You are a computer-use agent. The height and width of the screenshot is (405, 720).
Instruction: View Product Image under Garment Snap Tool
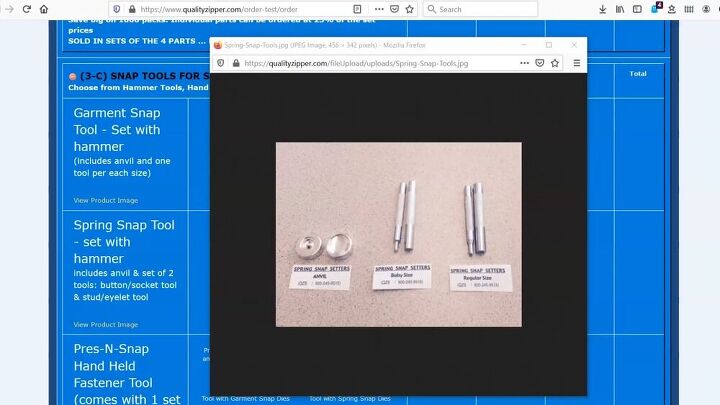pyautogui.click(x=106, y=200)
